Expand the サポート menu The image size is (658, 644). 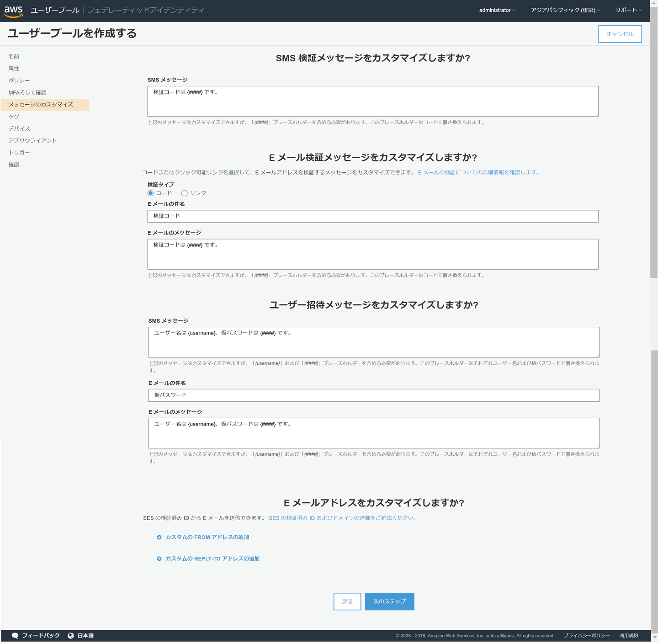tap(628, 10)
